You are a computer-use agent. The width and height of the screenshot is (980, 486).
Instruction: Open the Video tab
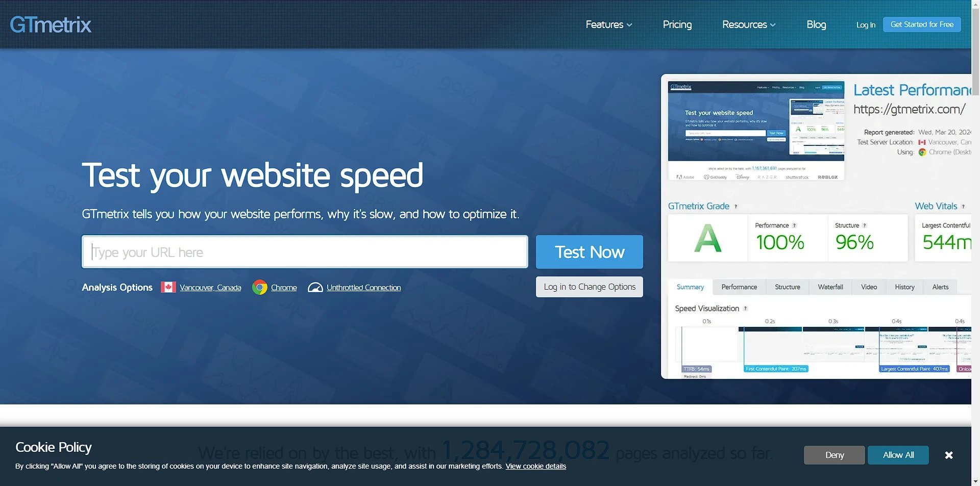tap(869, 287)
